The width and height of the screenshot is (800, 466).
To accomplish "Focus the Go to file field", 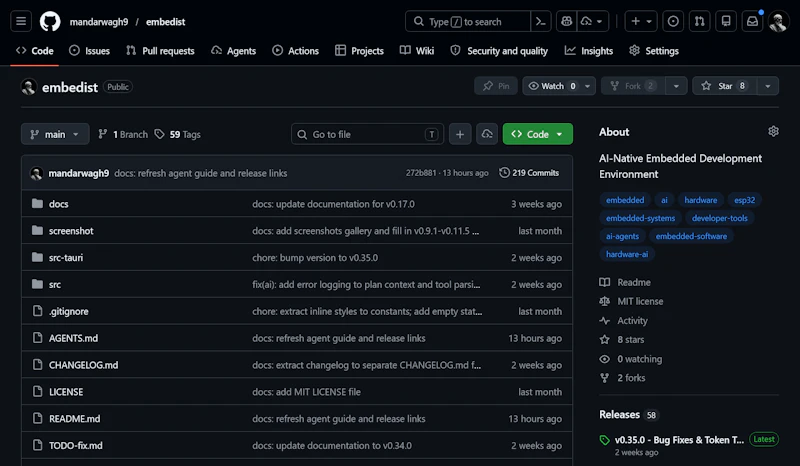I will click(367, 134).
